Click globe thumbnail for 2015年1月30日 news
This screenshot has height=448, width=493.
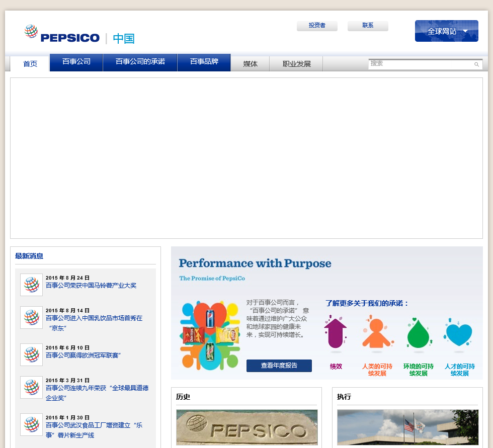[31, 424]
